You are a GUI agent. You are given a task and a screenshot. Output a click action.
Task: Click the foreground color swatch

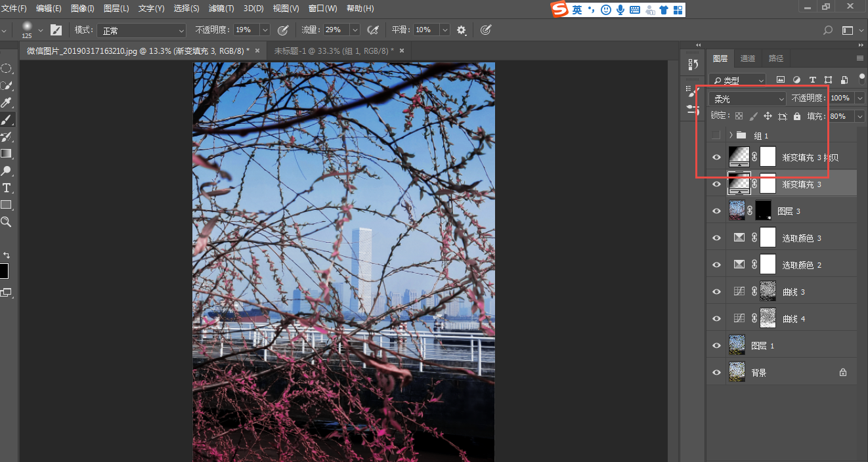pyautogui.click(x=3, y=271)
